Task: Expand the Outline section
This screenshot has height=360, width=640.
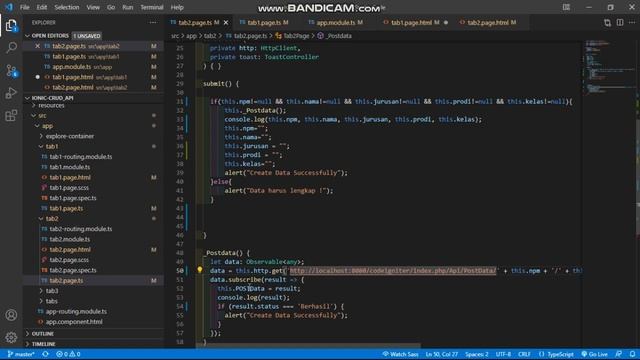Action: (x=94, y=334)
